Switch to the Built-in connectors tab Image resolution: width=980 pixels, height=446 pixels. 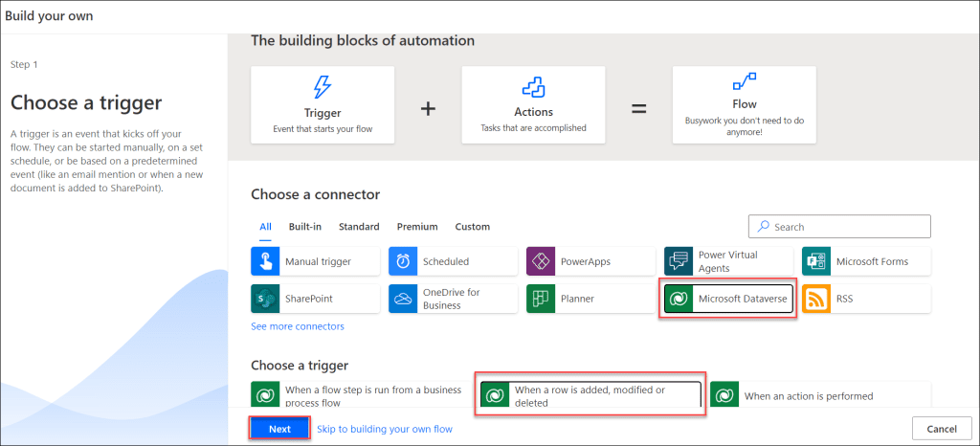[305, 227]
